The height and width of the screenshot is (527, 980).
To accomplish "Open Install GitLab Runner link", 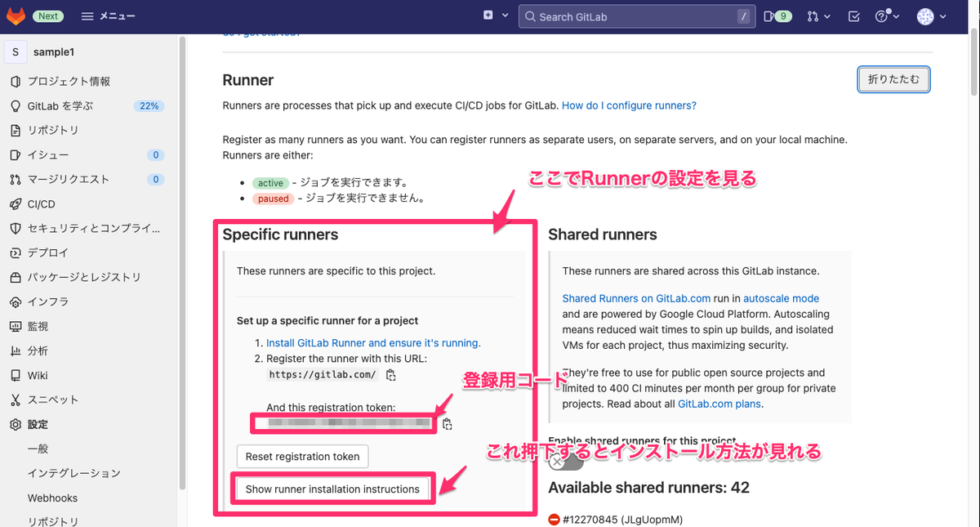I will 373,343.
